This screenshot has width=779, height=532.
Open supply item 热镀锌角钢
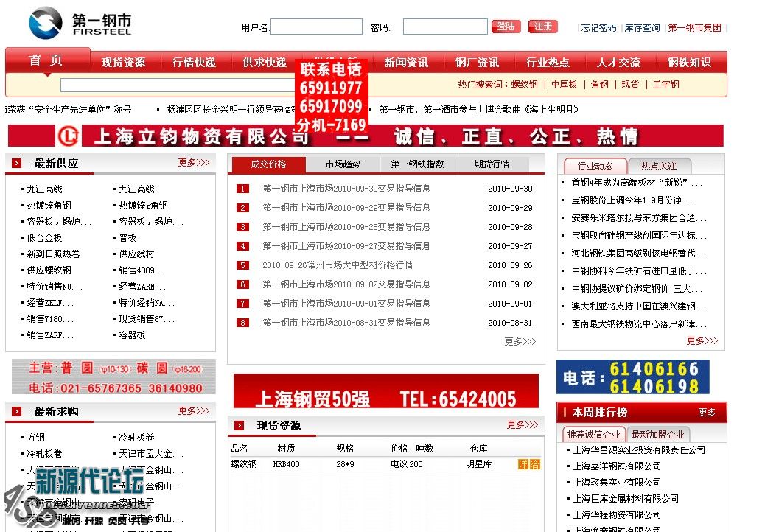(49, 205)
